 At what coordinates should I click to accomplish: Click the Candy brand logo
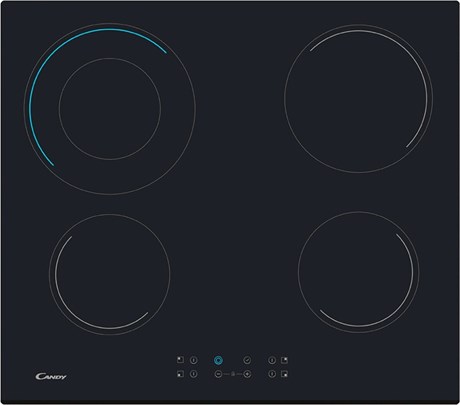pyautogui.click(x=51, y=376)
